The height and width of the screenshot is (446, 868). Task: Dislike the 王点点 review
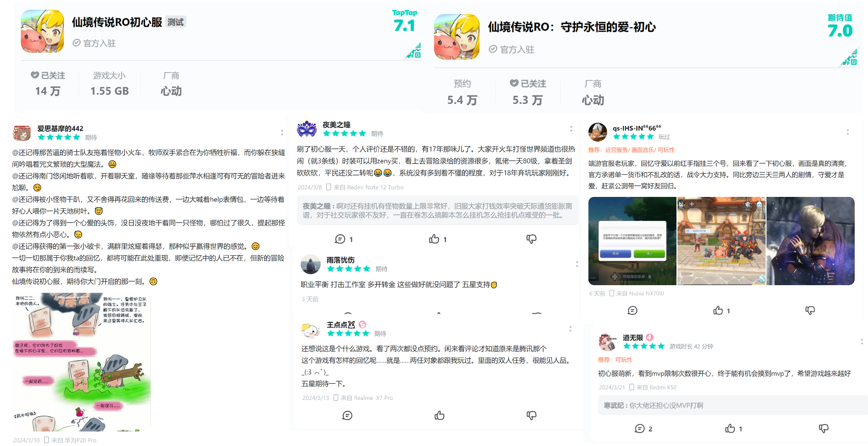tap(531, 415)
